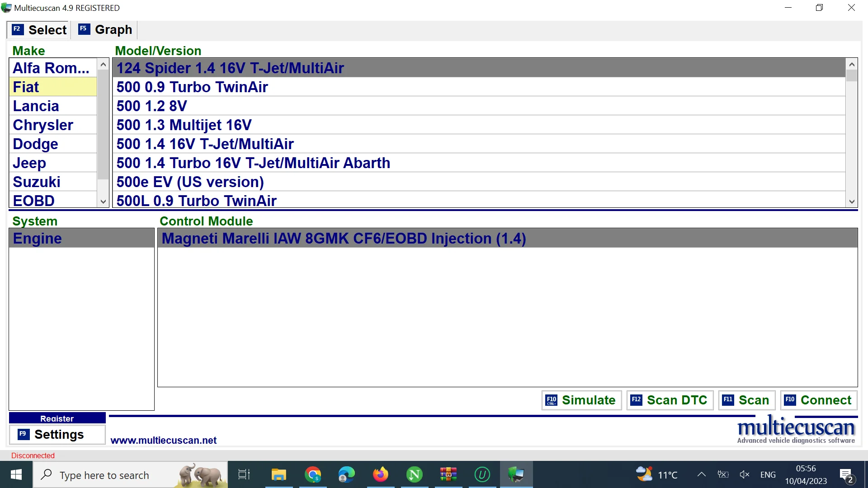Click the Scan DTC button
This screenshot has width=868, height=488.
click(x=670, y=400)
